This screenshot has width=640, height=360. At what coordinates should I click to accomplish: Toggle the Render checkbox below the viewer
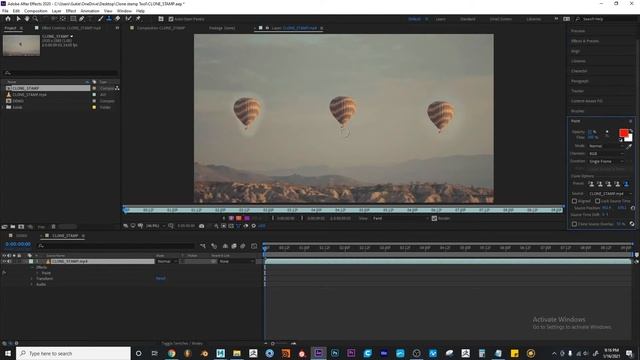tap(434, 218)
